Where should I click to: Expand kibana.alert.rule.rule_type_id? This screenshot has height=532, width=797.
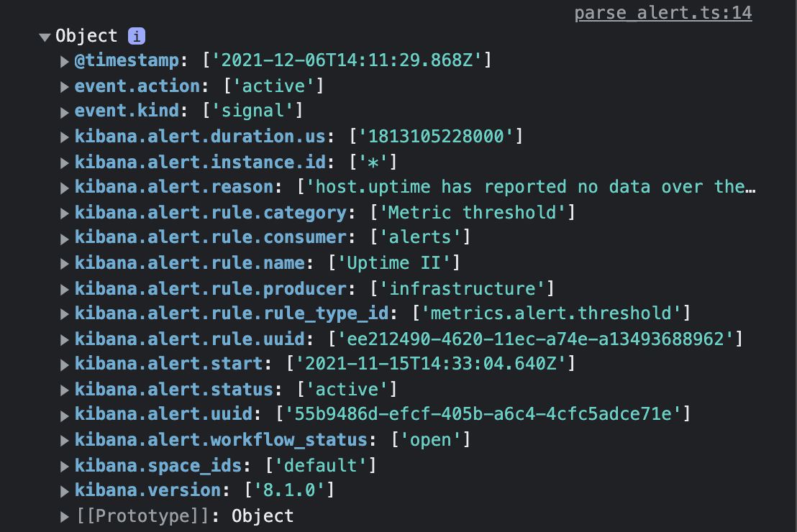click(65, 313)
